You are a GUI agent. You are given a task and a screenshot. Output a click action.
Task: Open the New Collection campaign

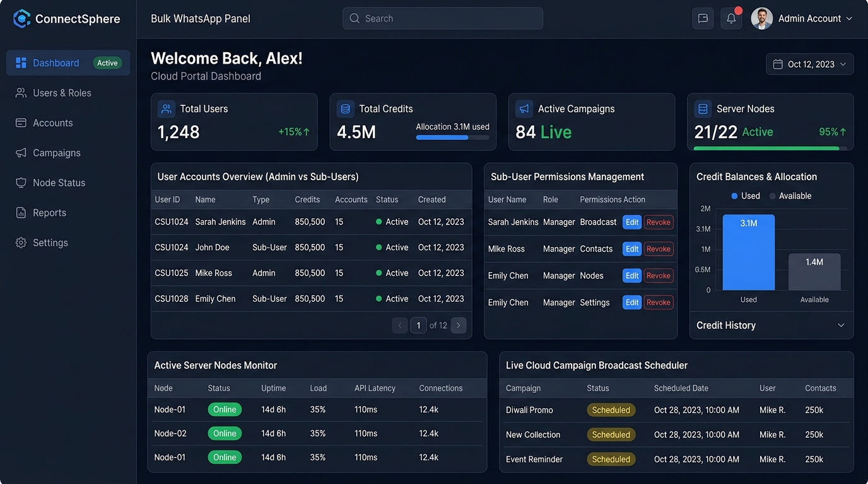[533, 435]
